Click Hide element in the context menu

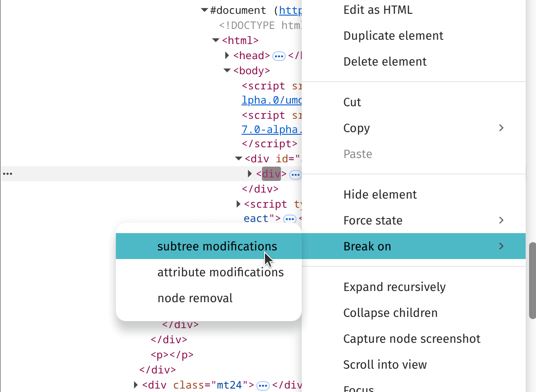point(380,194)
